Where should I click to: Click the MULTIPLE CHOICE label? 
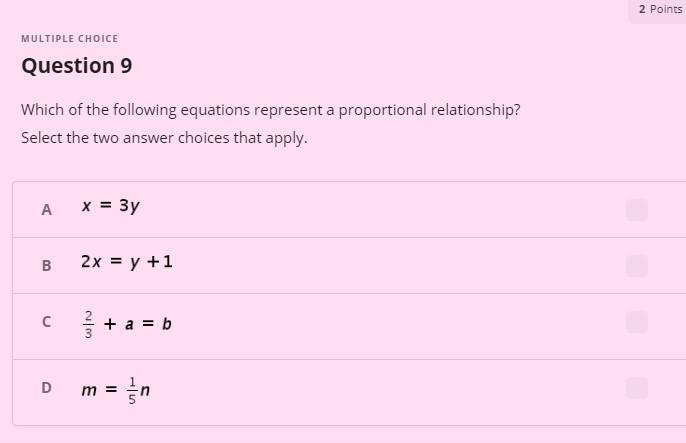[70, 38]
